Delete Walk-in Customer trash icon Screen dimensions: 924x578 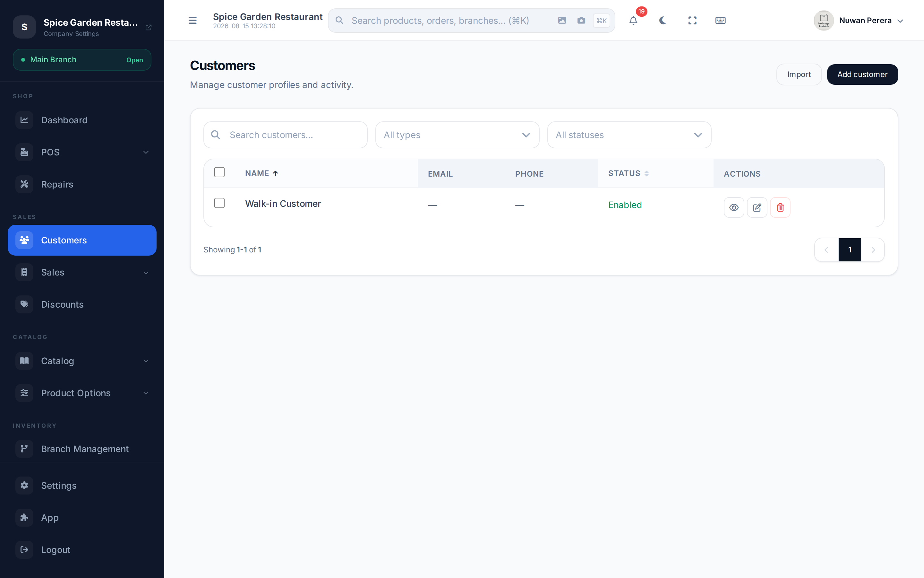[780, 207]
